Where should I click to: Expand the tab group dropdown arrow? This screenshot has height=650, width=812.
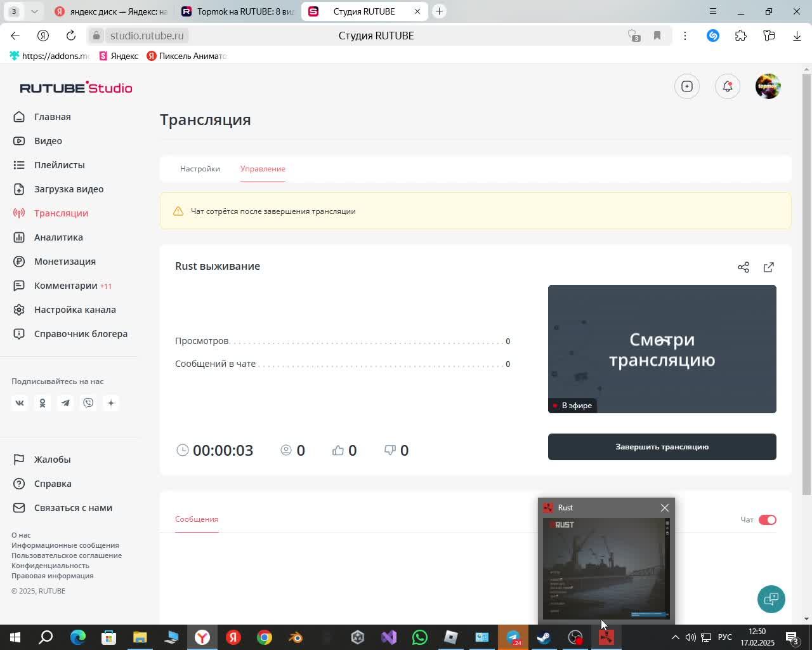point(34,11)
